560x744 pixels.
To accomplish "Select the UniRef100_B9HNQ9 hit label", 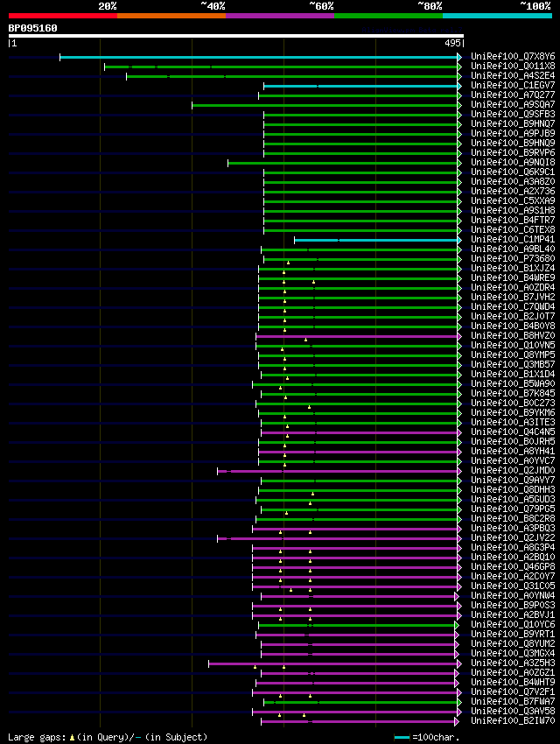I will click(x=513, y=143).
